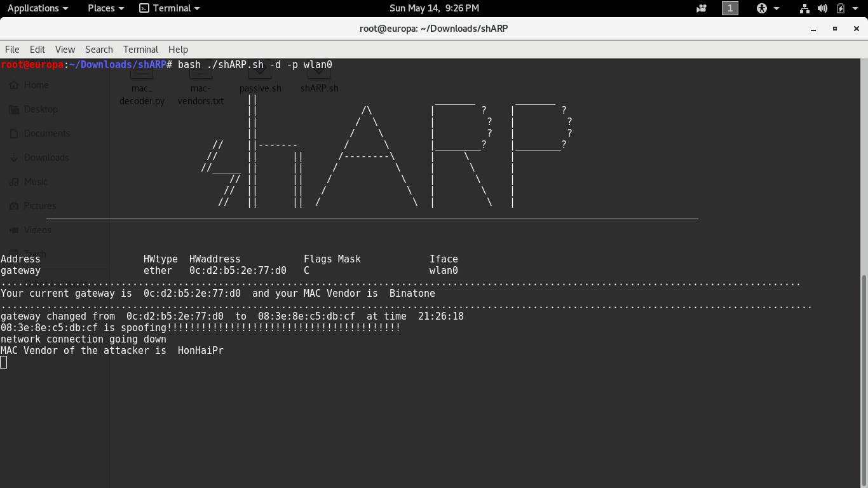Viewport: 868px width, 488px height.
Task: Click the HWtype column header
Action: coord(161,259)
